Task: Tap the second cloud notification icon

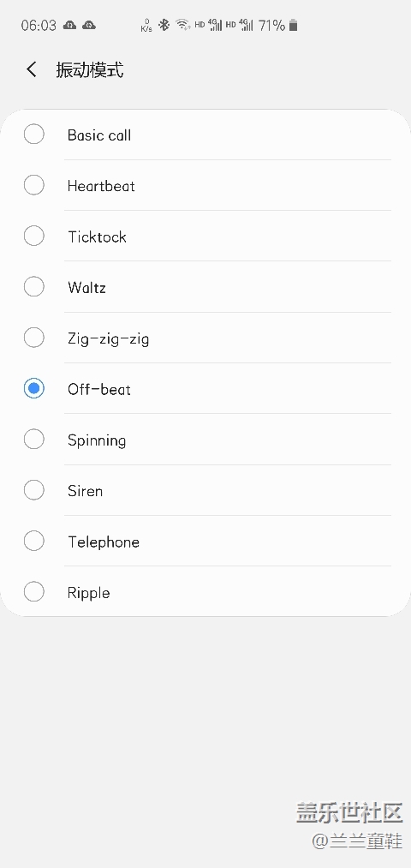Action: [x=88, y=25]
